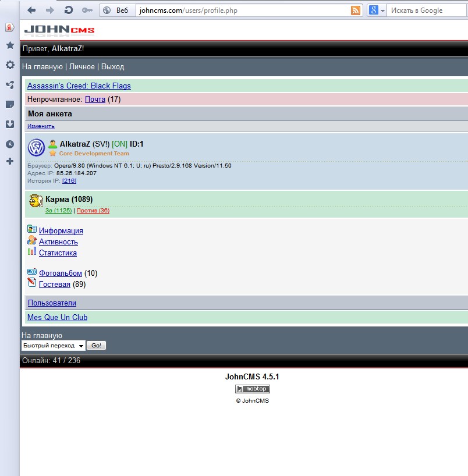Open the Статистика link
Image resolution: width=468 pixels, height=476 pixels.
(58, 253)
